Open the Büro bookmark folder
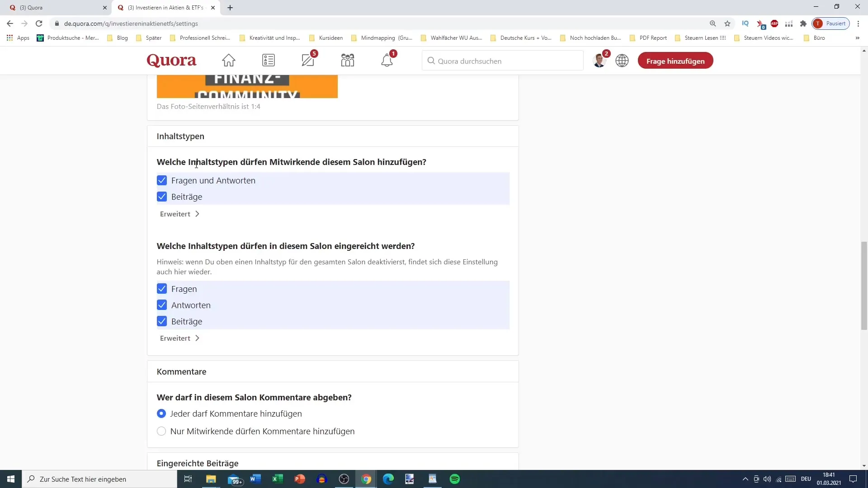 click(x=814, y=38)
